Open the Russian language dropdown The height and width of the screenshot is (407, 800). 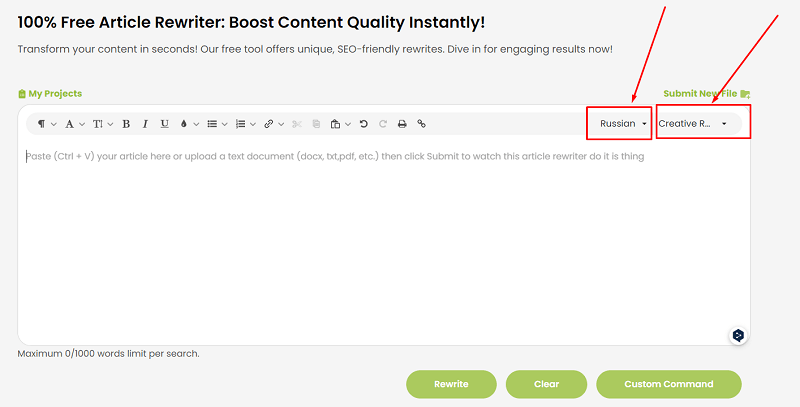[x=623, y=123]
